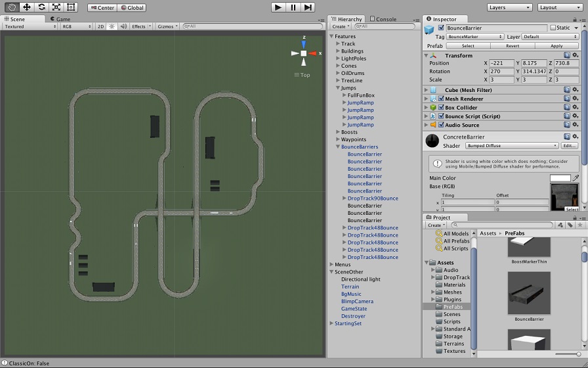588x368 pixels.
Task: Open ConcreteBarrier material gear menu
Action: pyautogui.click(x=576, y=137)
